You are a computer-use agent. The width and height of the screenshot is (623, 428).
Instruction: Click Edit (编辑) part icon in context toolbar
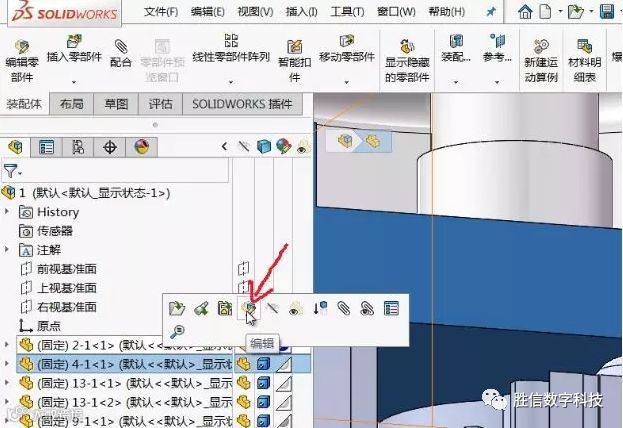[x=249, y=308]
